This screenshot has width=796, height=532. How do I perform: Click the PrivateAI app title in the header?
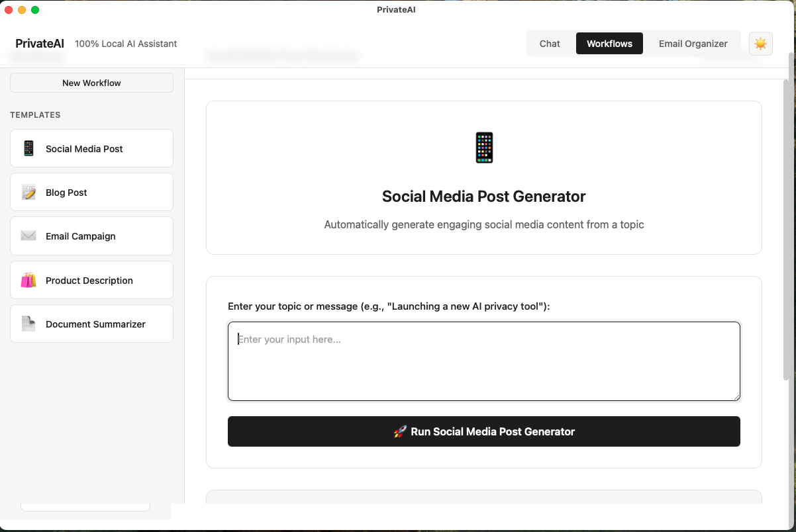tap(39, 43)
